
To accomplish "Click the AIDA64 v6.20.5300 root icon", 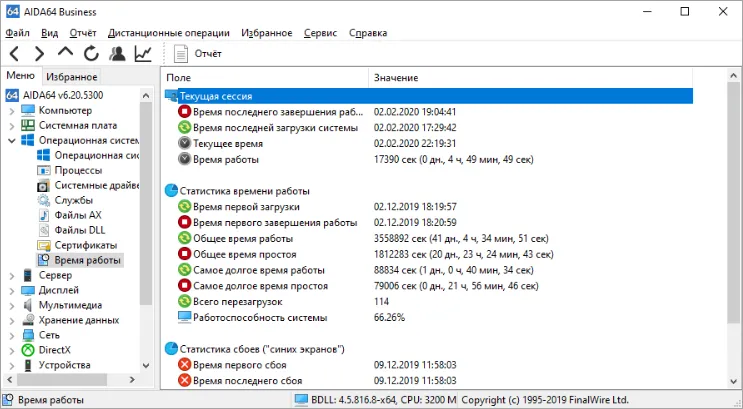I will [12, 95].
